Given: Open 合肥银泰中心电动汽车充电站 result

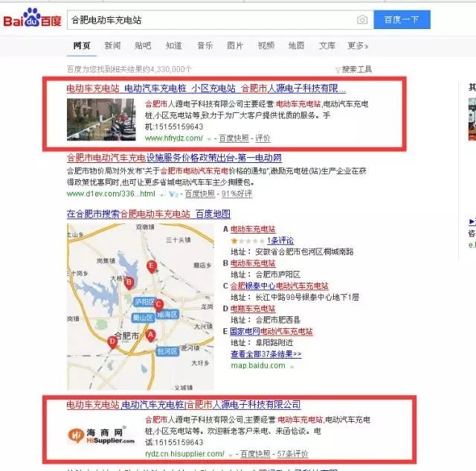Looking at the screenshot, I should 280,286.
